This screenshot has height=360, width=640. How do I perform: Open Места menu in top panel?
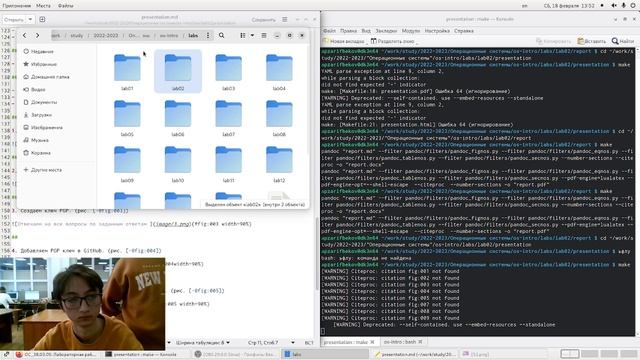coord(43,6)
